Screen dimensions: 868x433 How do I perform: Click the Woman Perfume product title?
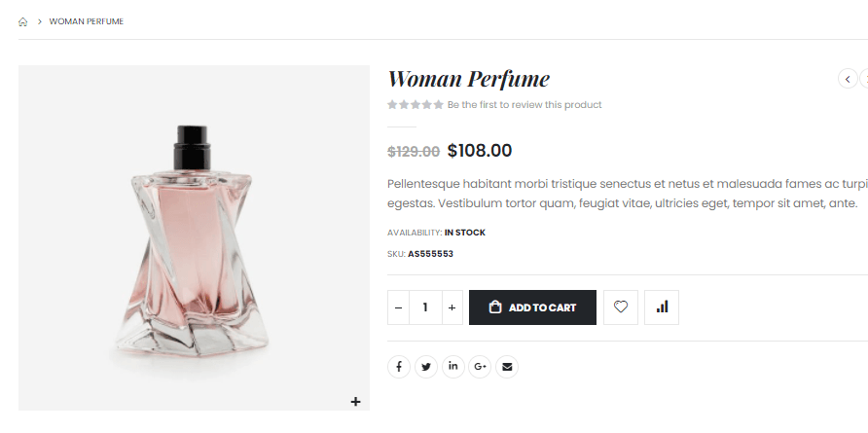click(x=468, y=79)
